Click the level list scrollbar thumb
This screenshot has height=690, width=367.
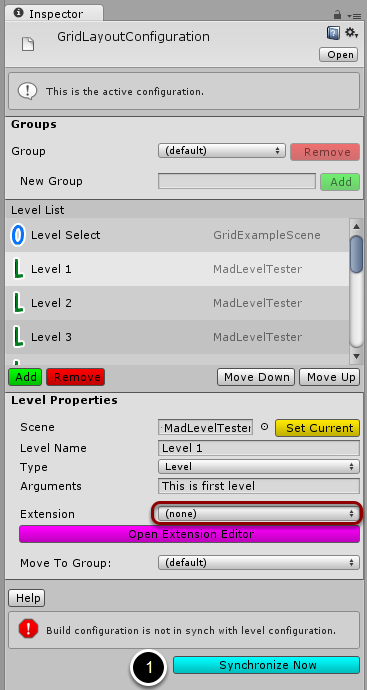(356, 255)
